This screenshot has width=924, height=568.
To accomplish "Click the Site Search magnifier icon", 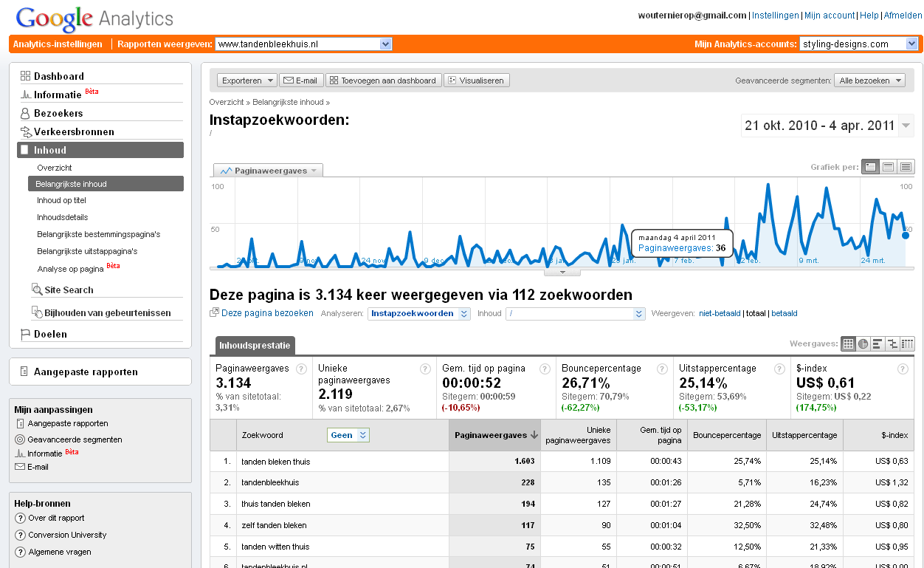I will coord(37,290).
